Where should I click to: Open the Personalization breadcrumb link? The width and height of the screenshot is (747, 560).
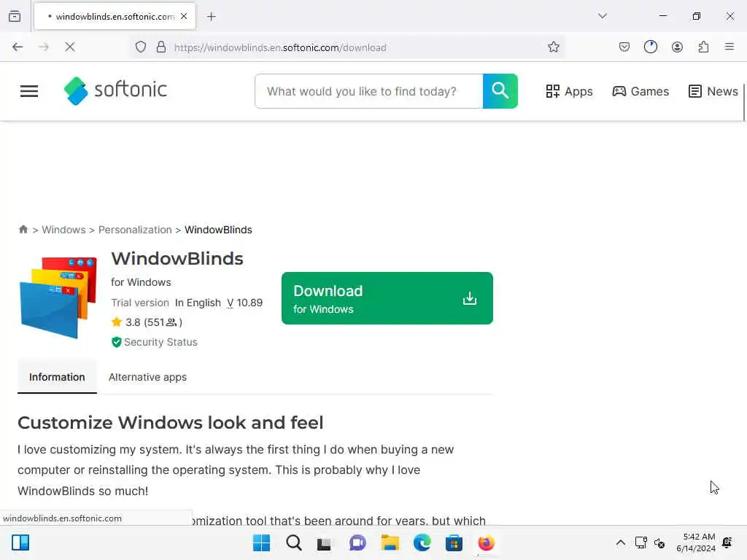pos(135,230)
